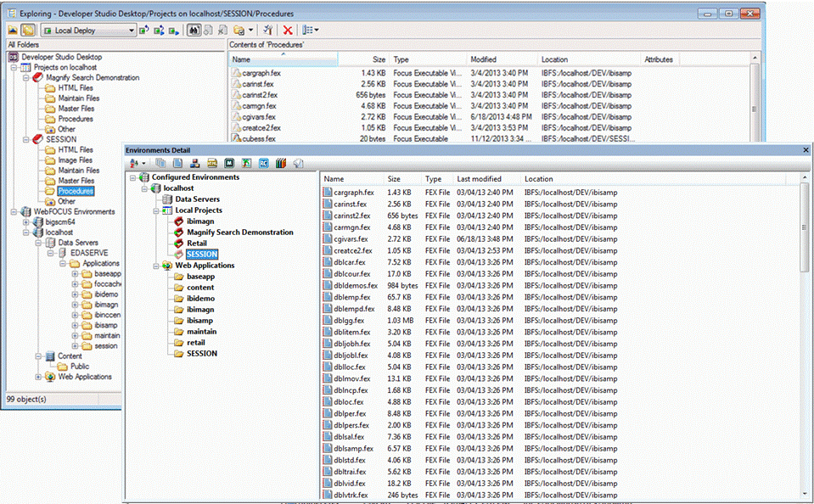Select cubess.fex in the Explorer file list
Viewport: 814px width, 504px height.
click(259, 139)
